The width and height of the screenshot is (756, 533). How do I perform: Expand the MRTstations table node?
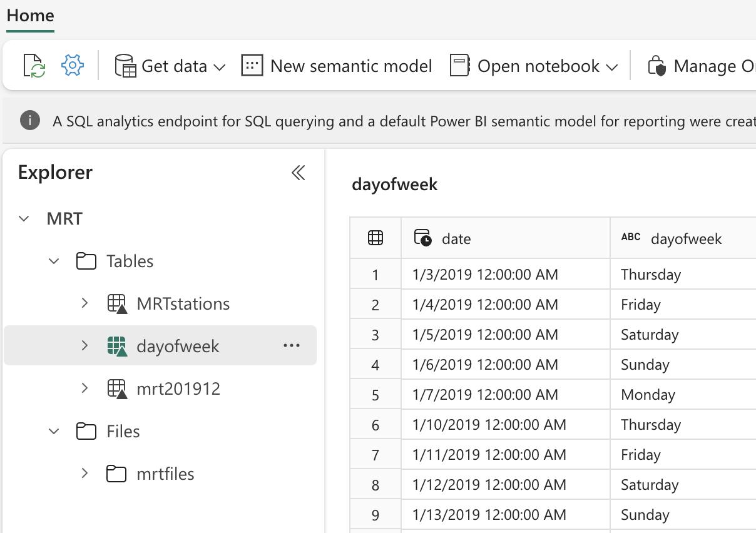pos(84,303)
